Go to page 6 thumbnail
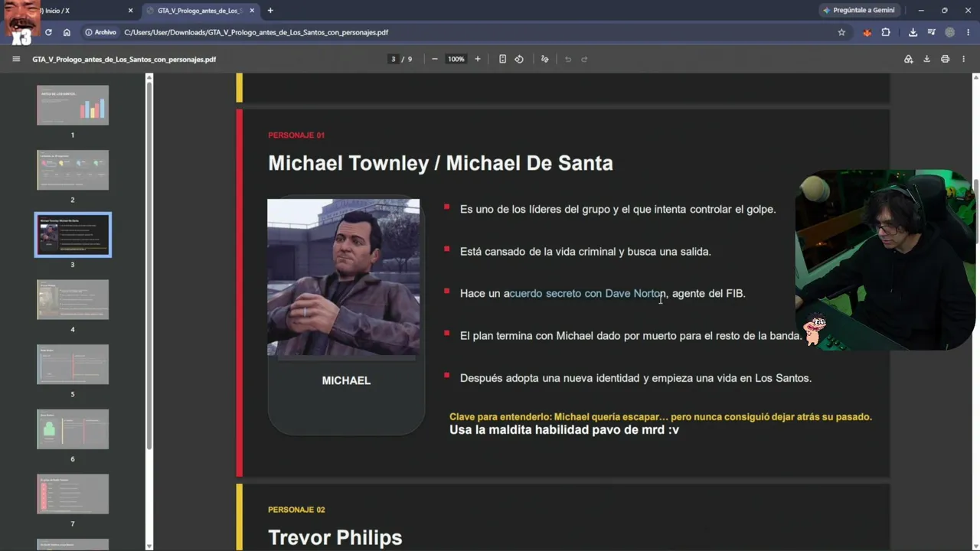Image resolution: width=980 pixels, height=551 pixels. click(x=73, y=429)
